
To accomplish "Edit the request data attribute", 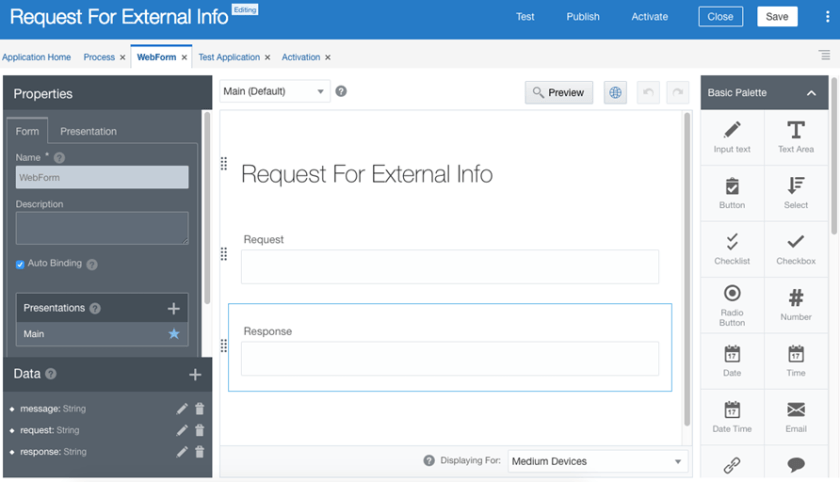I will (182, 430).
